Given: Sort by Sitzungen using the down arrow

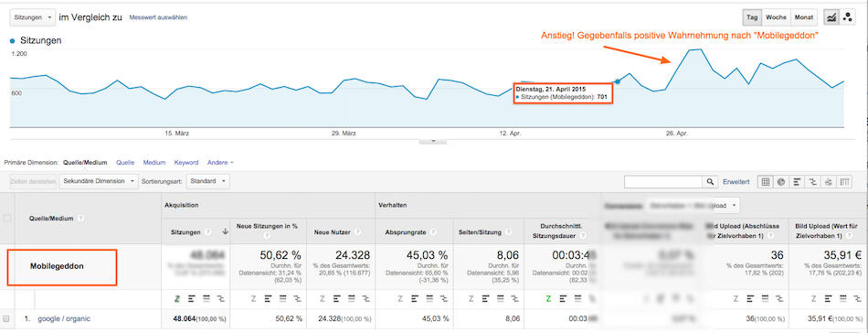Looking at the screenshot, I should point(225,232).
